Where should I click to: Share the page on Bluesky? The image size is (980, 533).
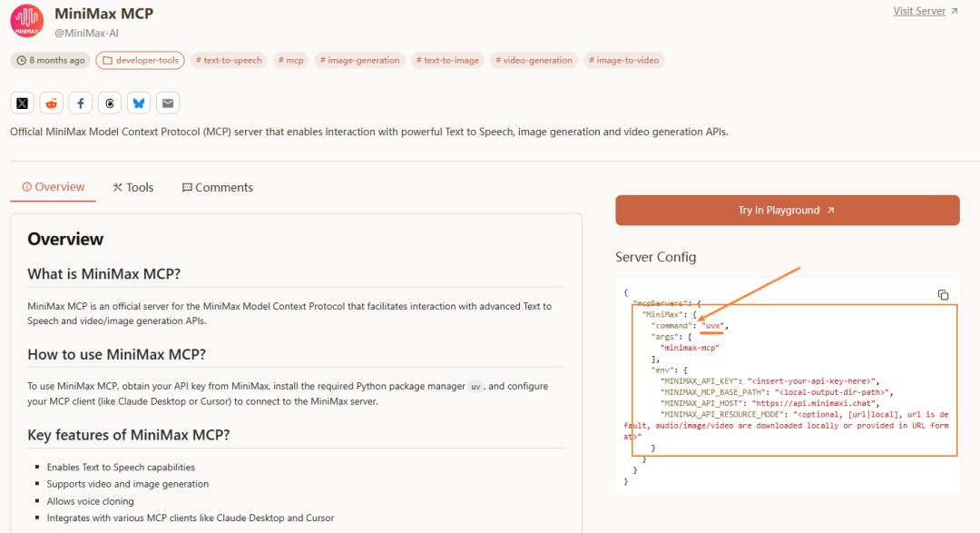pos(139,104)
